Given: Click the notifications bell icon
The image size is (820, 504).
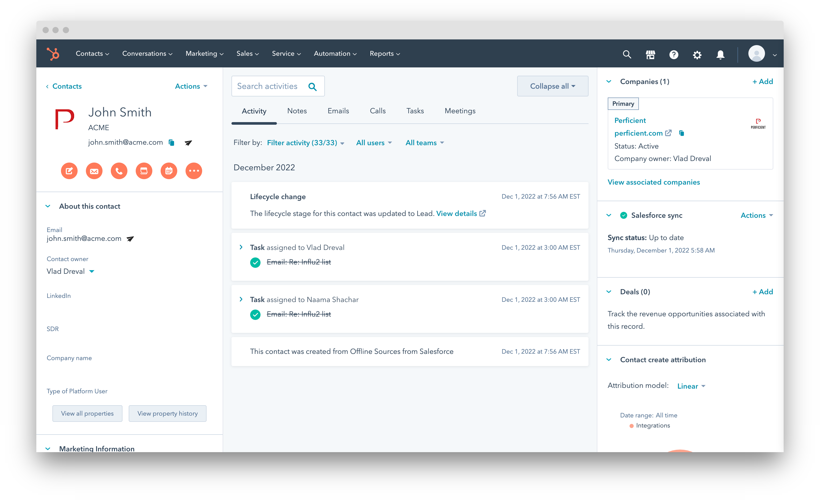Looking at the screenshot, I should (x=720, y=54).
